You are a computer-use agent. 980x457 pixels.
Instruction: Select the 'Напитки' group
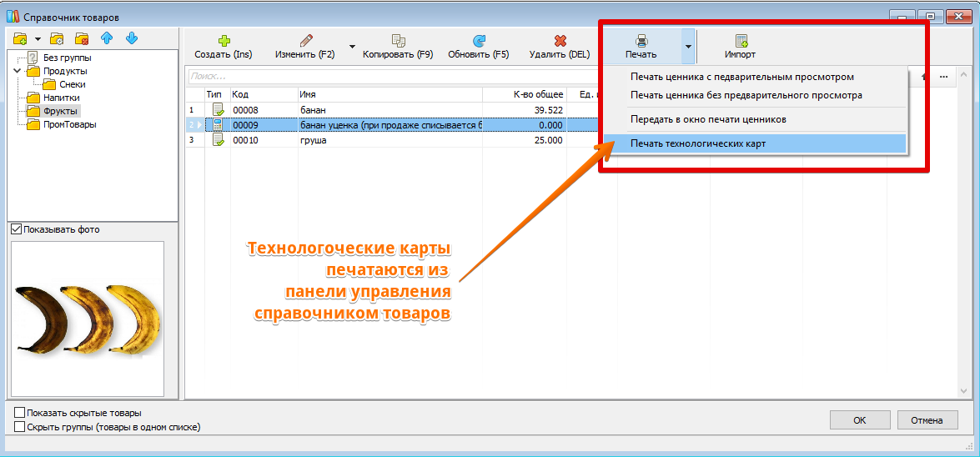(61, 98)
